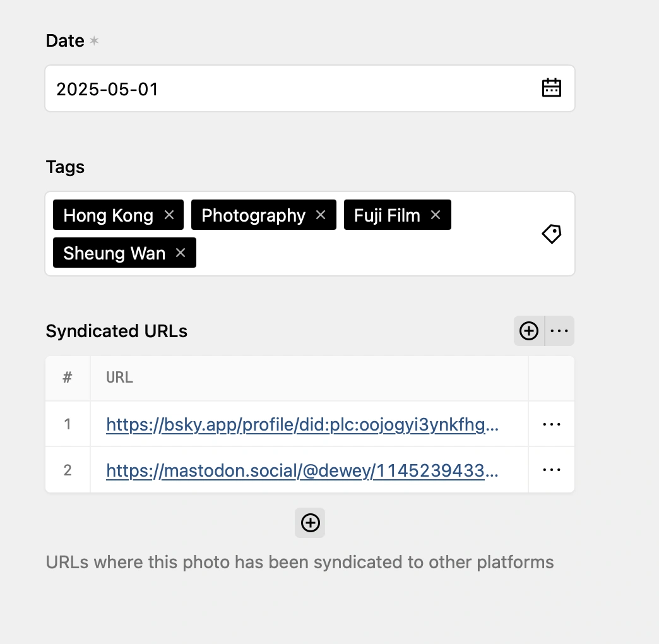This screenshot has width=659, height=644.
Task: Click the URL column header
Action: click(x=120, y=378)
